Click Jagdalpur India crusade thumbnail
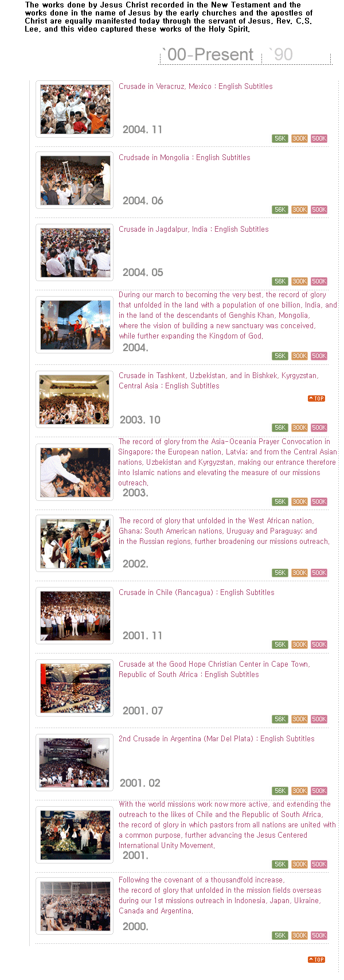344x980 pixels. point(75,252)
